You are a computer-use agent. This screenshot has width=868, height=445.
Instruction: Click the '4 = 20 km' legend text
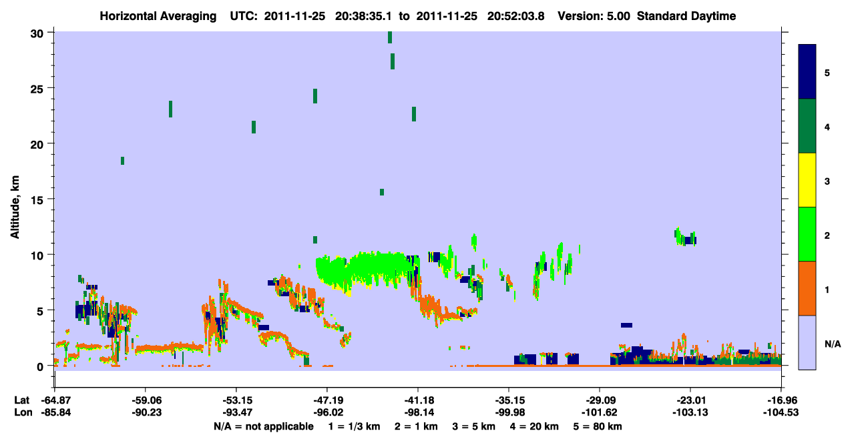point(535,426)
